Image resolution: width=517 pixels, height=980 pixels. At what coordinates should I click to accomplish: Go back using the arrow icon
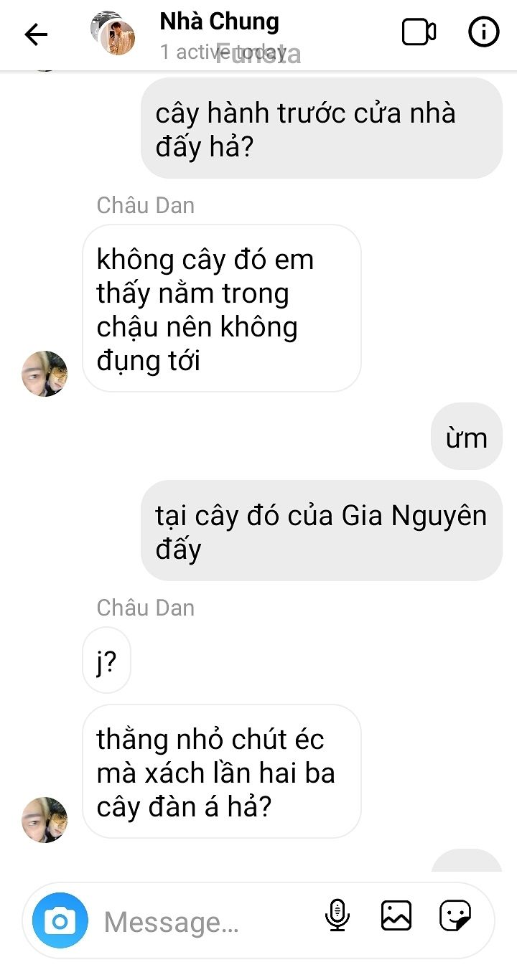click(x=36, y=34)
